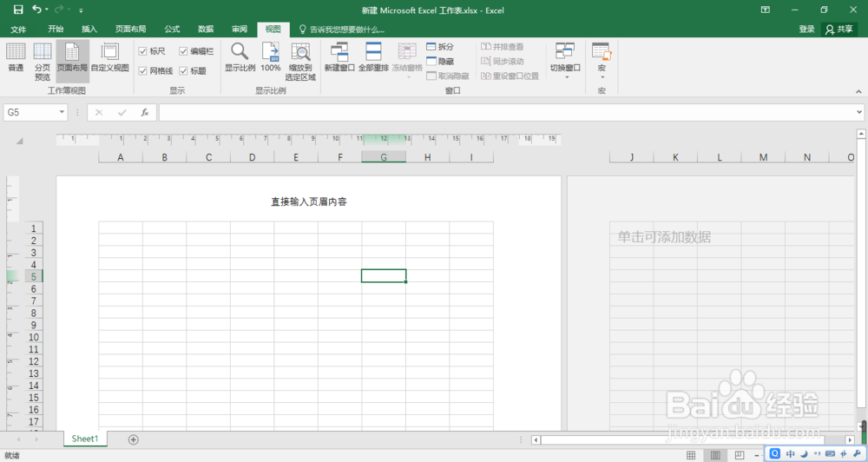Switch to Normal (普通) workbook view
Image resolution: width=868 pixels, height=462 pixels.
[16, 57]
